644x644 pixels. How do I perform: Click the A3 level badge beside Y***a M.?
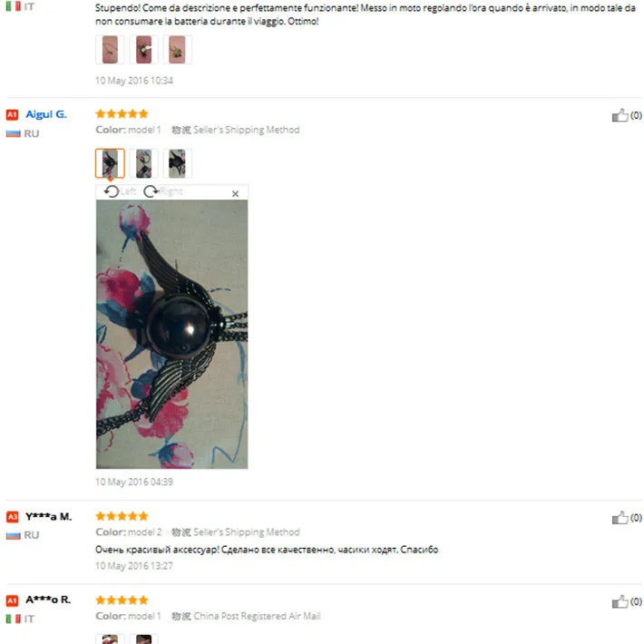(x=13, y=516)
